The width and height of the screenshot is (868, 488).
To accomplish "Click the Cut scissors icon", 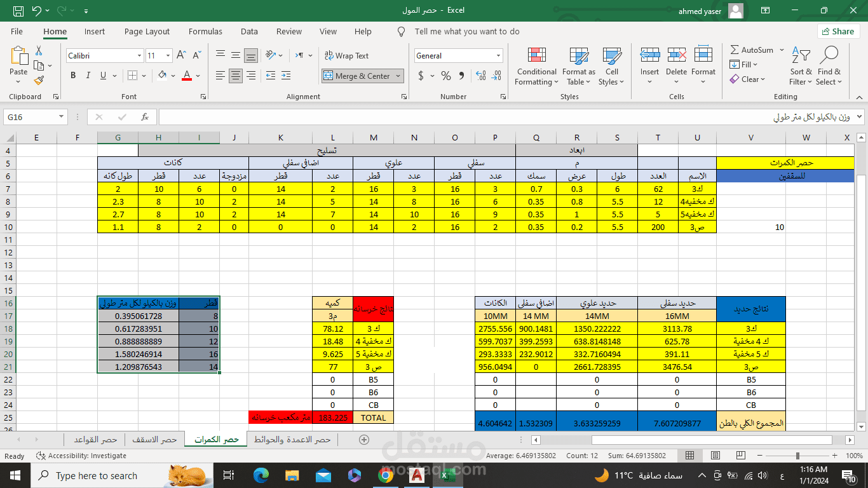I will point(39,50).
